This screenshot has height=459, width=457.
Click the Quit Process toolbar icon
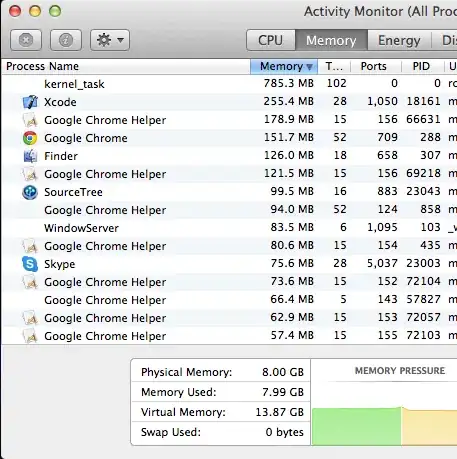pos(26,40)
